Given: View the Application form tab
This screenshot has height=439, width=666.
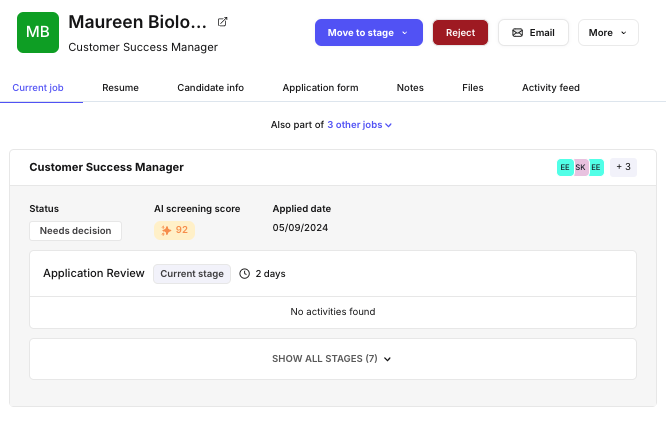Looking at the screenshot, I should (x=320, y=88).
